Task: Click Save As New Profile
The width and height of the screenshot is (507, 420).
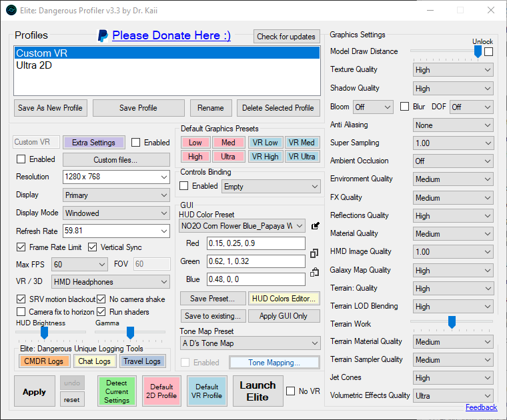Action: tap(50, 108)
